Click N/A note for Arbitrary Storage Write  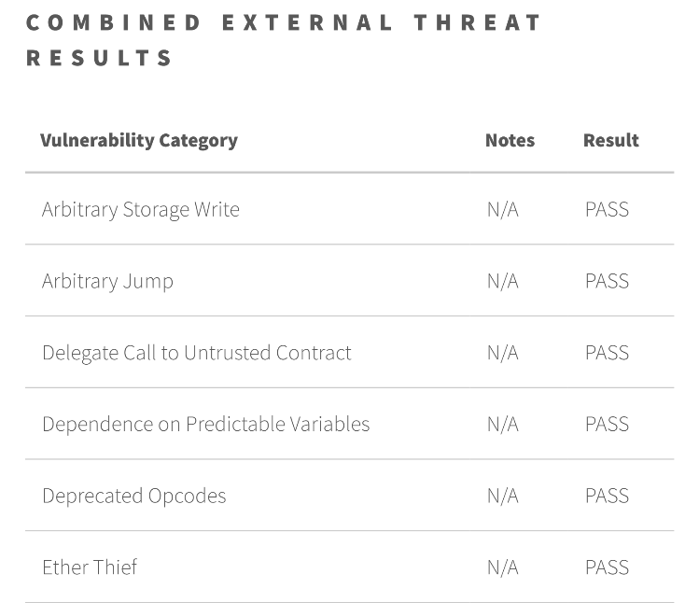(503, 209)
